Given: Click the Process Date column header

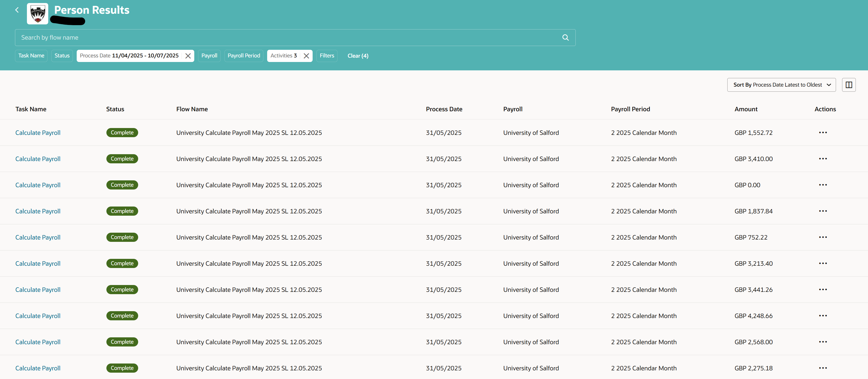Looking at the screenshot, I should coord(444,109).
